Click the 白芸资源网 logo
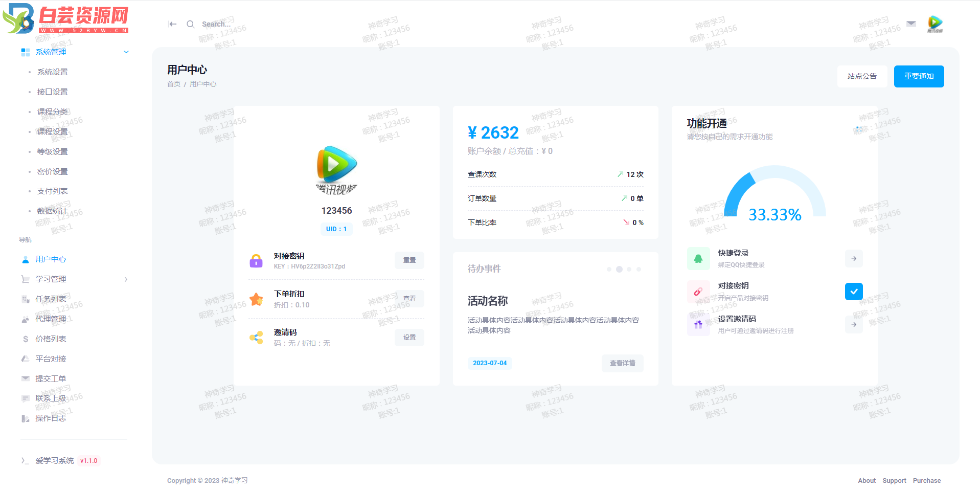This screenshot has height=491, width=980. click(x=65, y=18)
